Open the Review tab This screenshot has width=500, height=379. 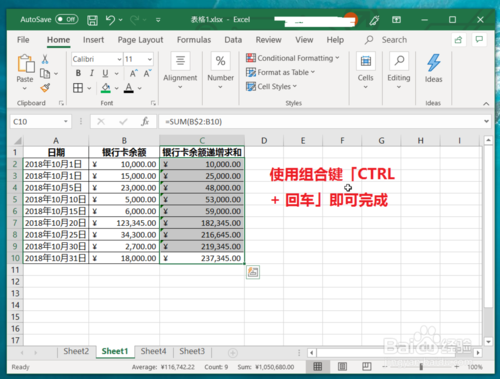[x=268, y=40]
